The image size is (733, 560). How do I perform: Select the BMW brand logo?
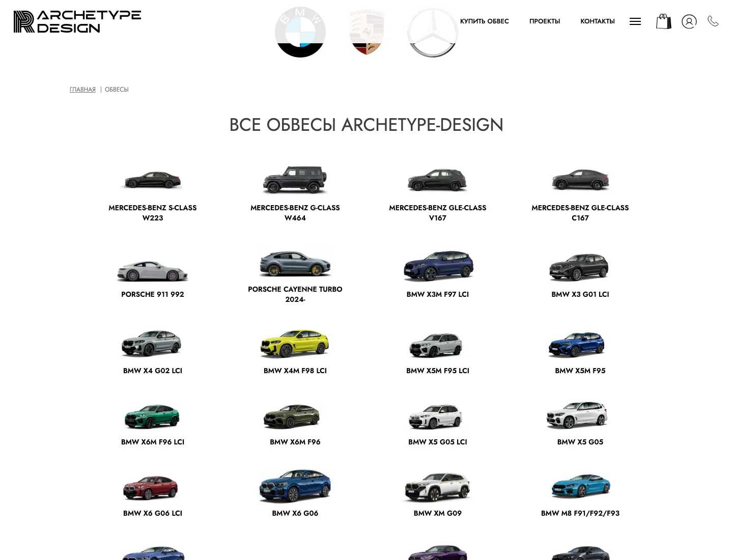[300, 32]
